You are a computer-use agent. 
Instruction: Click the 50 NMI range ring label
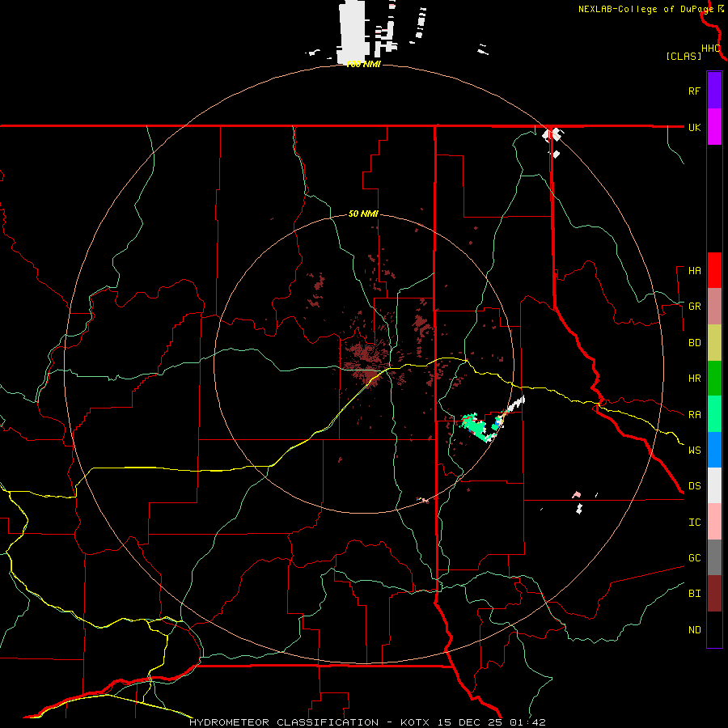click(x=363, y=214)
